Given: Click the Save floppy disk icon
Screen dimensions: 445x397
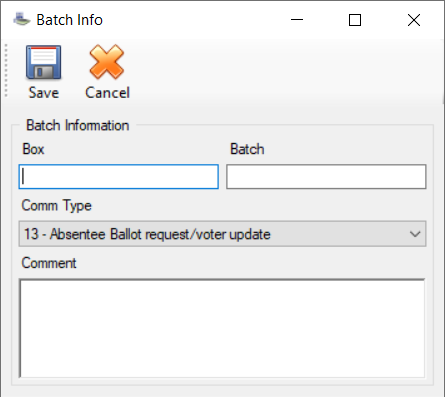Looking at the screenshot, I should (x=44, y=62).
